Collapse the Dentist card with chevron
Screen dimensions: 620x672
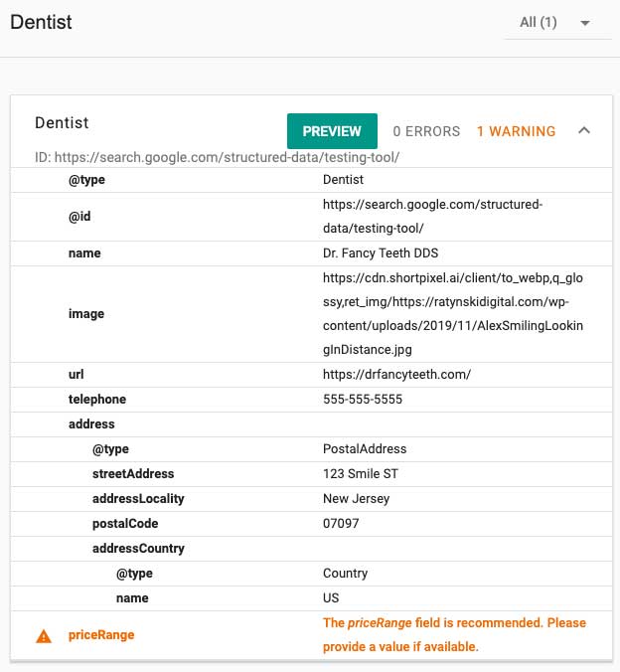[584, 130]
